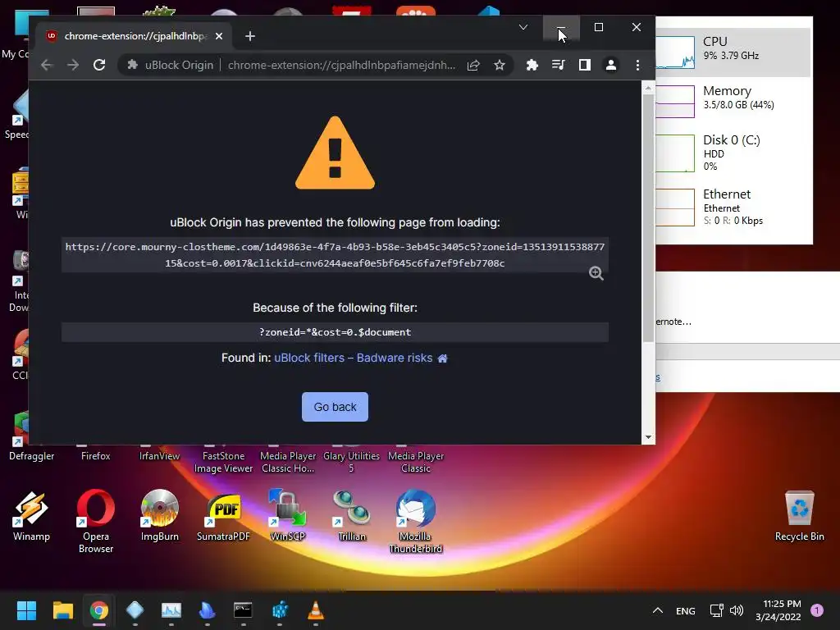This screenshot has height=630, width=840.
Task: Click the page scrollbar down arrow
Action: (x=648, y=437)
